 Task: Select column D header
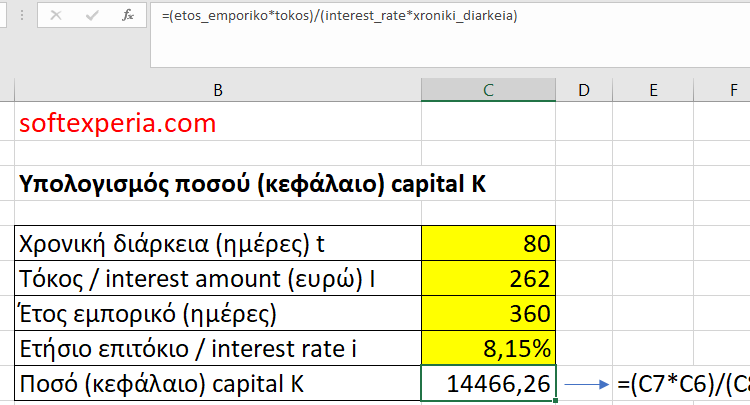pos(584,90)
